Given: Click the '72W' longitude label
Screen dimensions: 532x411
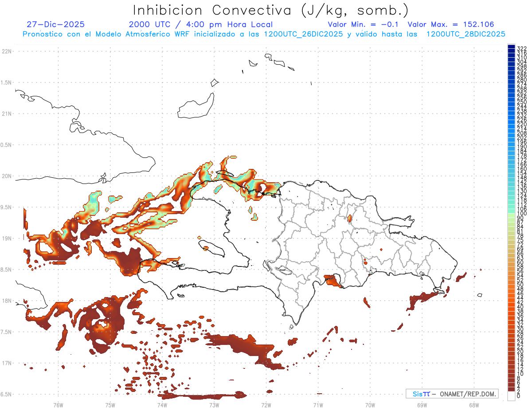Looking at the screenshot, I should tap(266, 405).
